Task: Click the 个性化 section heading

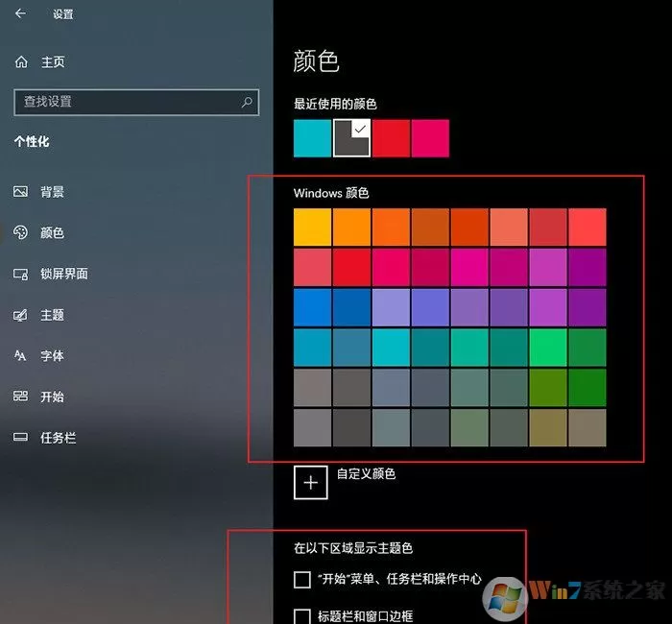Action: 32,141
